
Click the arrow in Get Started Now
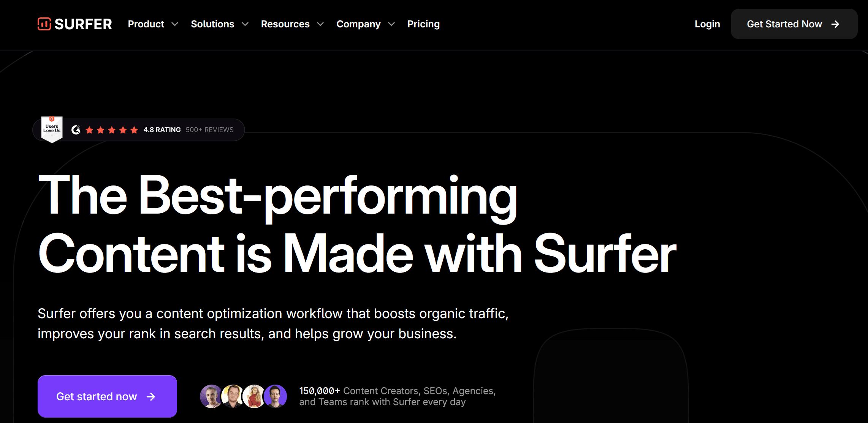tap(835, 24)
